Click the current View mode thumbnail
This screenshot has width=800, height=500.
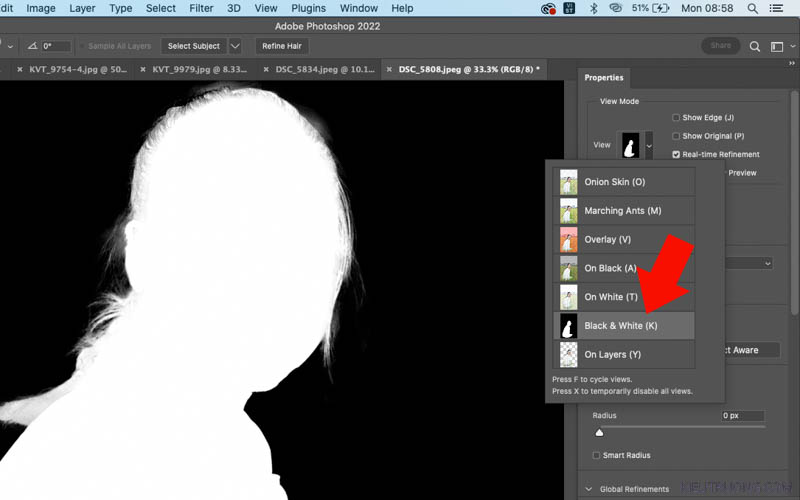click(x=631, y=145)
